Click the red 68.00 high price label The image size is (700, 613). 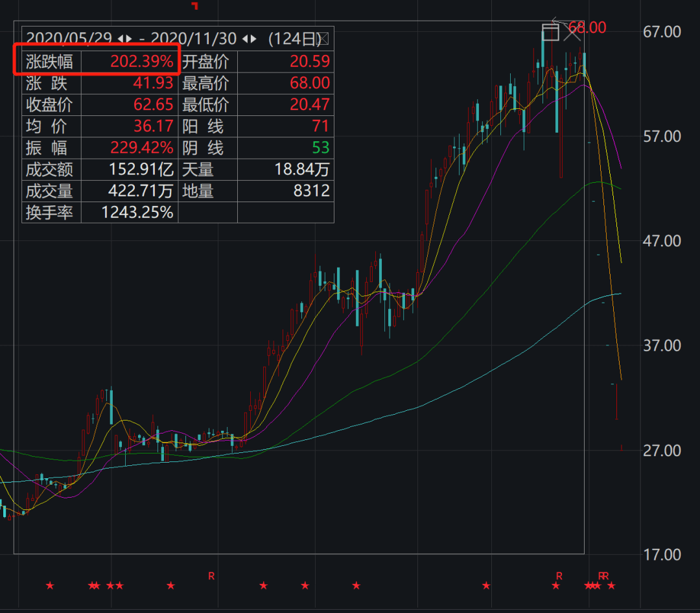(587, 28)
